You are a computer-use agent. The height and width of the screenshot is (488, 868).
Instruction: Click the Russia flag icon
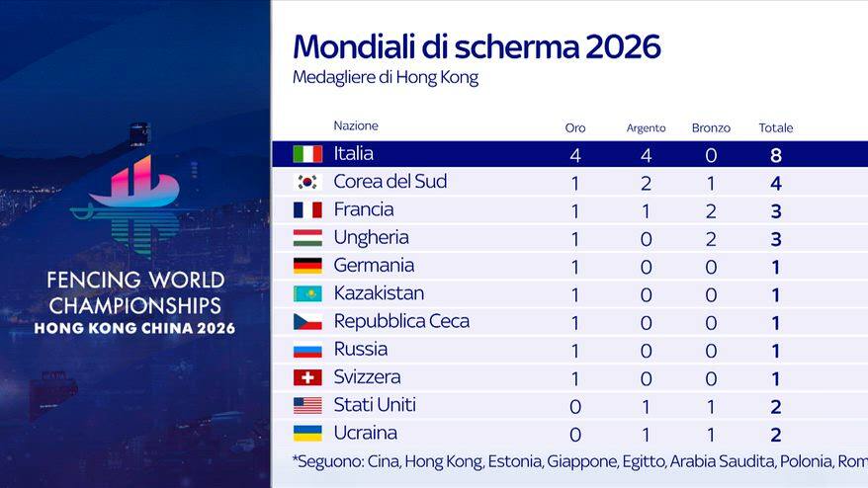(x=307, y=350)
